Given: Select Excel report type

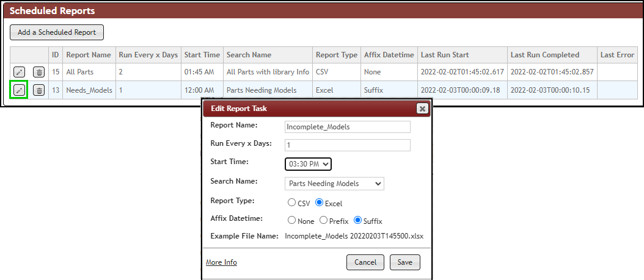Looking at the screenshot, I should [x=319, y=203].
